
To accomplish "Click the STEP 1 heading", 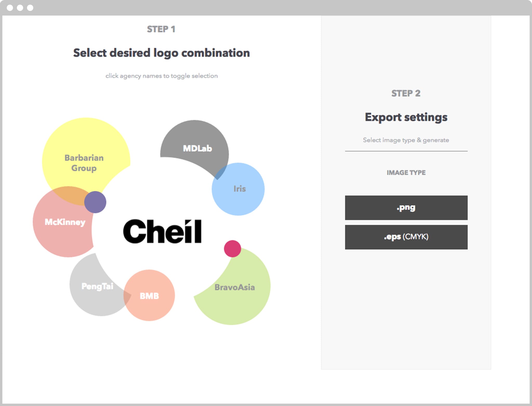I will coord(161,29).
